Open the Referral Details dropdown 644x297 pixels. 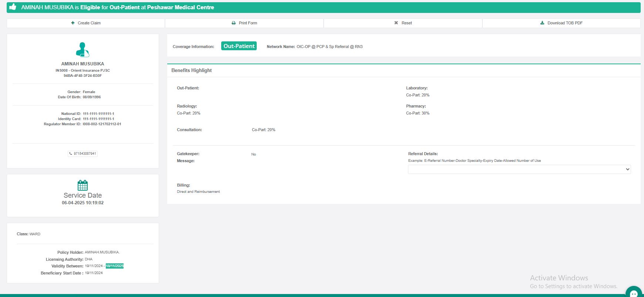tap(519, 169)
